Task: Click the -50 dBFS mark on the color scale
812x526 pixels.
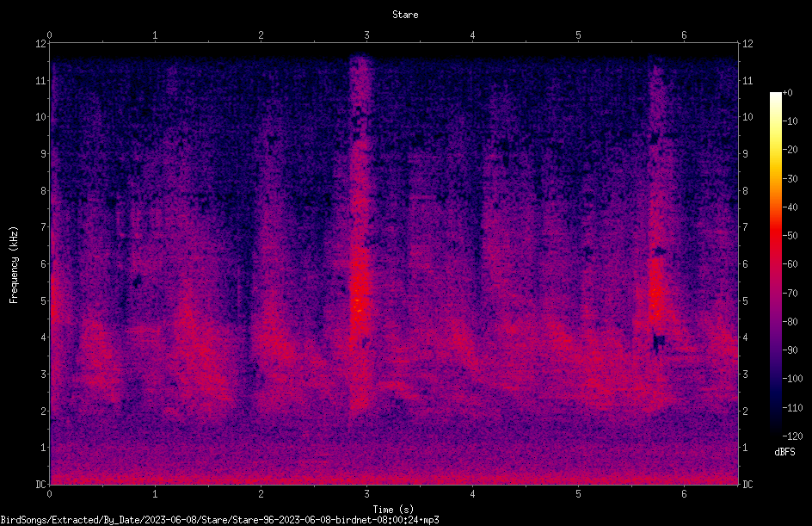Action: [790, 236]
